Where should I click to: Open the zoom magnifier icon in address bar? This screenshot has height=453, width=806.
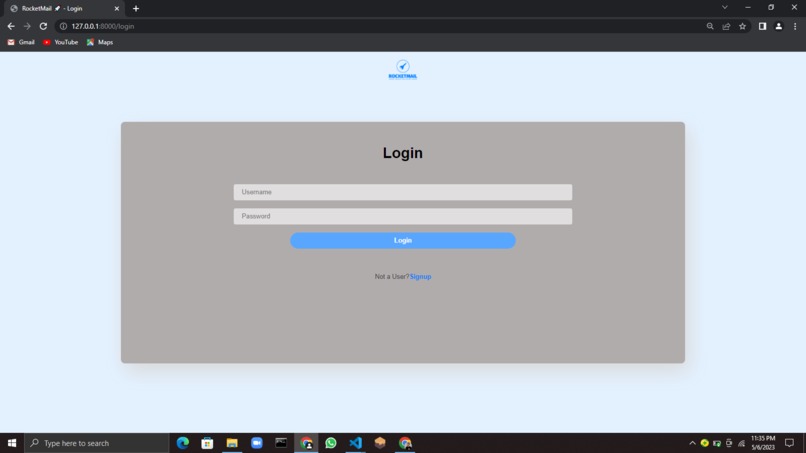coord(710,26)
